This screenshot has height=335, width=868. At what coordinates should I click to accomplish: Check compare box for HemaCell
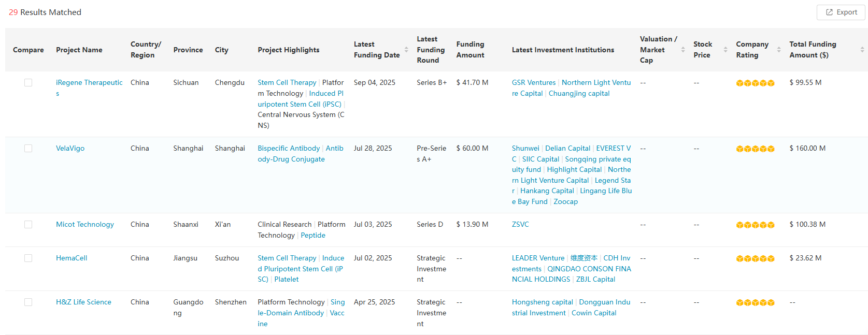click(x=28, y=258)
